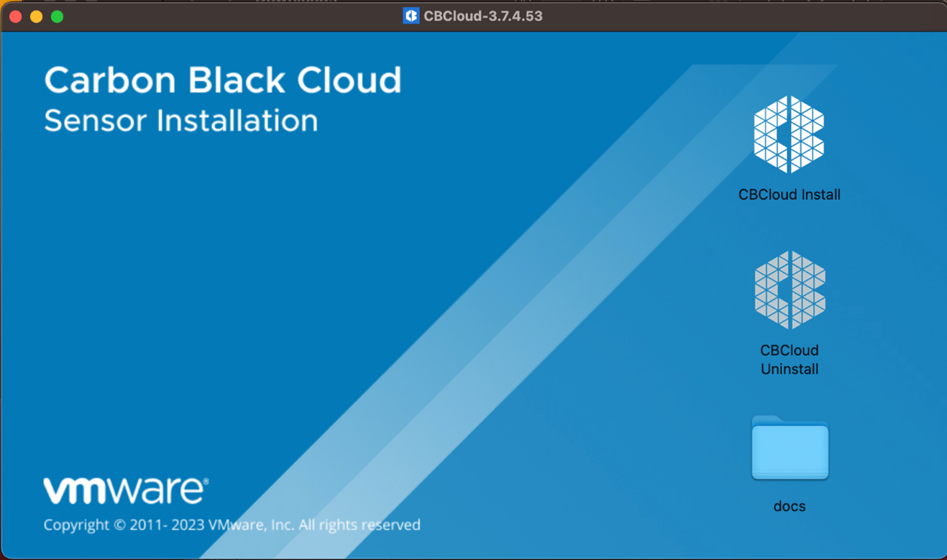
Task: Click the CBCloud icon in the title bar
Action: [x=411, y=16]
